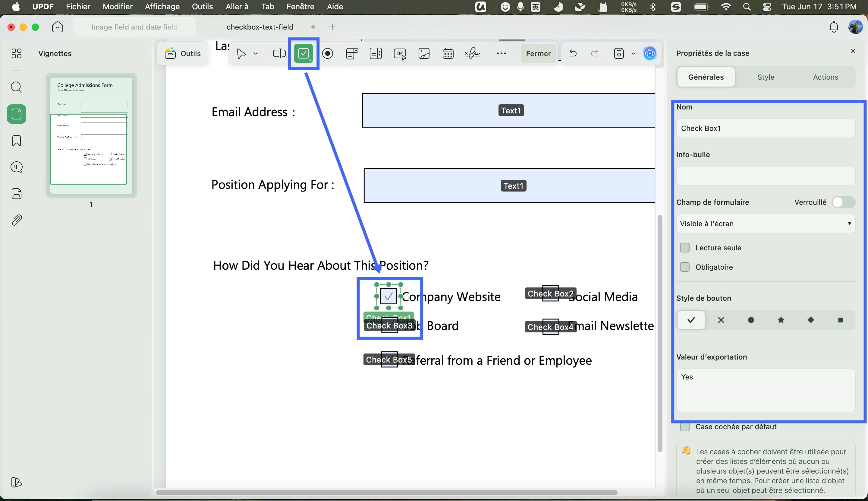868x501 pixels.
Task: Open the more tools ellipsis menu
Action: (501, 53)
